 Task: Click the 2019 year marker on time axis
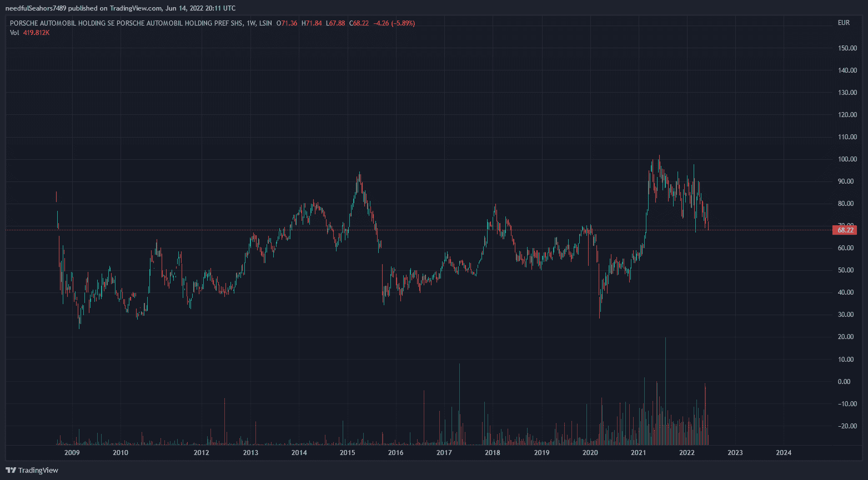542,453
